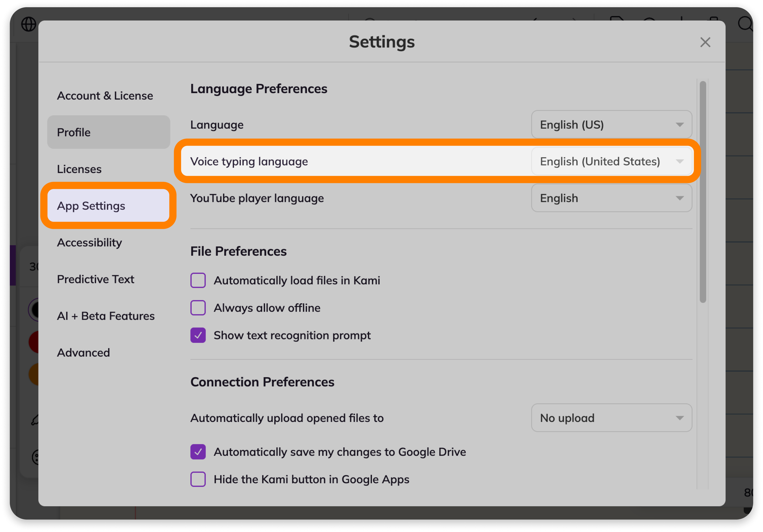Click the Automatically upload opened files to label

pyautogui.click(x=287, y=418)
